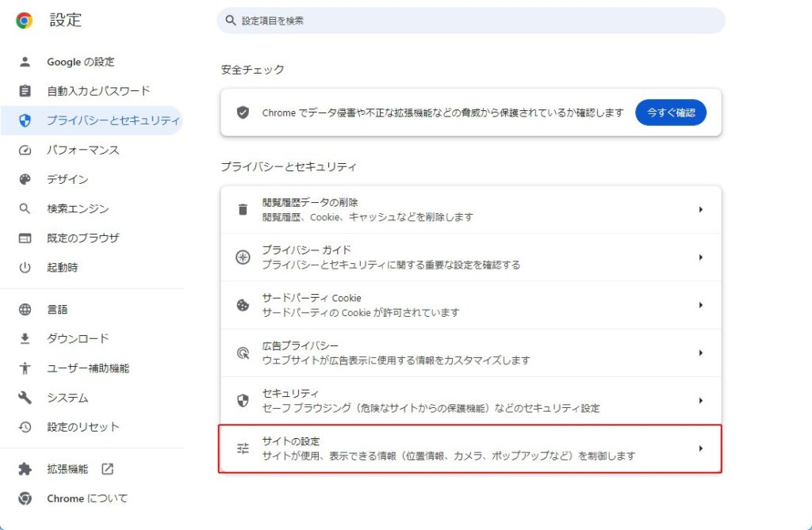The height and width of the screenshot is (530, 812).
Task: Open the Chrome について page
Action: 86,498
